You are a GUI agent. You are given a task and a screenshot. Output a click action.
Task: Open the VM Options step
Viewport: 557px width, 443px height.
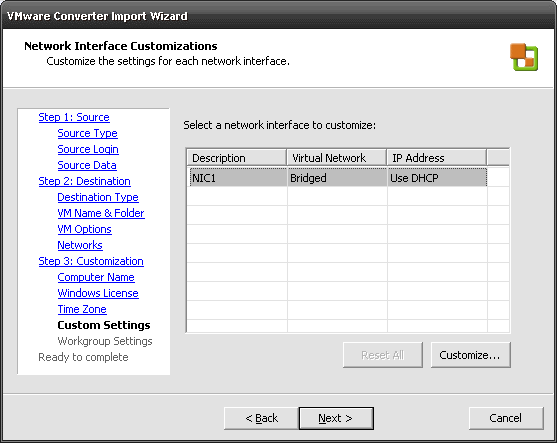pos(85,229)
